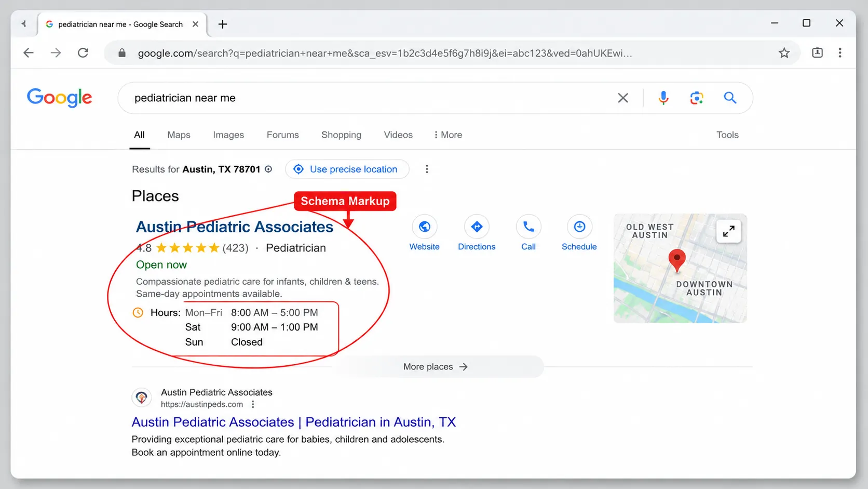Click the austinpeds.com site favicon
868x489 pixels.
141,398
